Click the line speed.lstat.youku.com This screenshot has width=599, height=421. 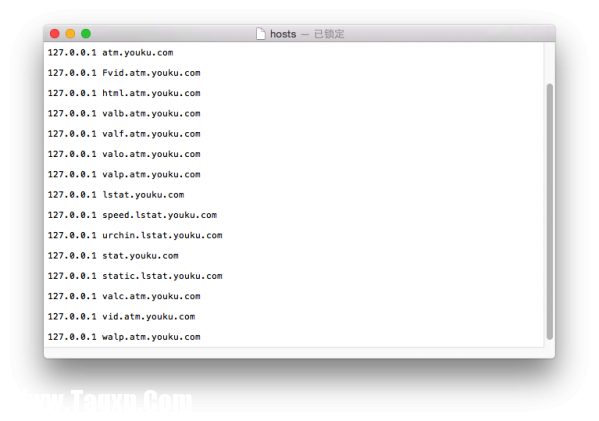click(x=132, y=215)
